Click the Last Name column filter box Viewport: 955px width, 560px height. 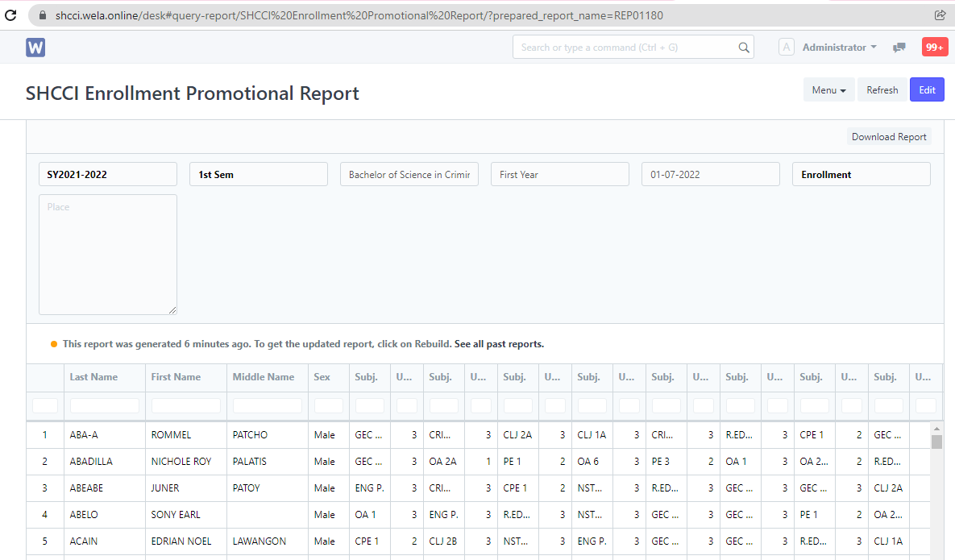pyautogui.click(x=105, y=406)
